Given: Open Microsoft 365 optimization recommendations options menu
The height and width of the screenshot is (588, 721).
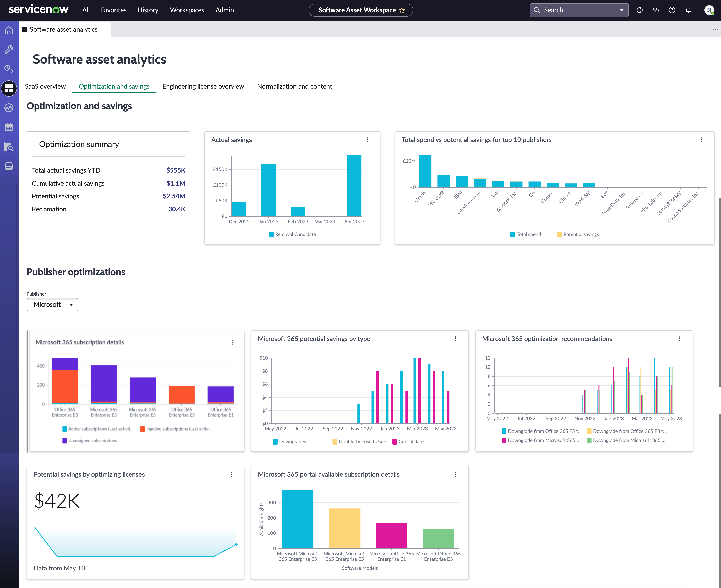Looking at the screenshot, I should click(680, 339).
